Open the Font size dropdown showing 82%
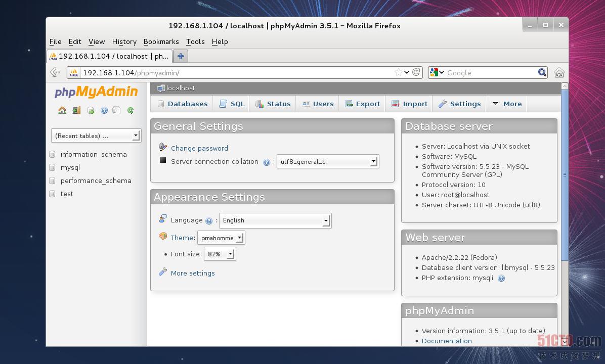This screenshot has width=605, height=364. (x=220, y=254)
